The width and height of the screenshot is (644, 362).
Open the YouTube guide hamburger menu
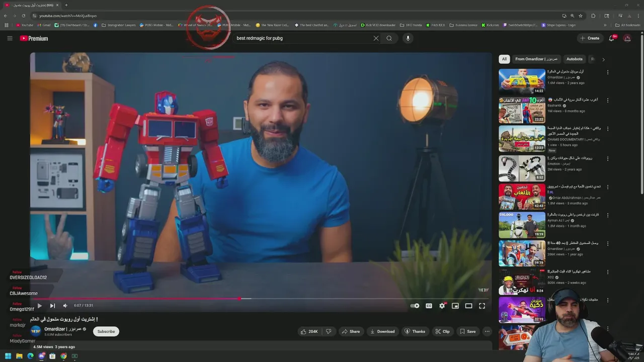point(10,38)
